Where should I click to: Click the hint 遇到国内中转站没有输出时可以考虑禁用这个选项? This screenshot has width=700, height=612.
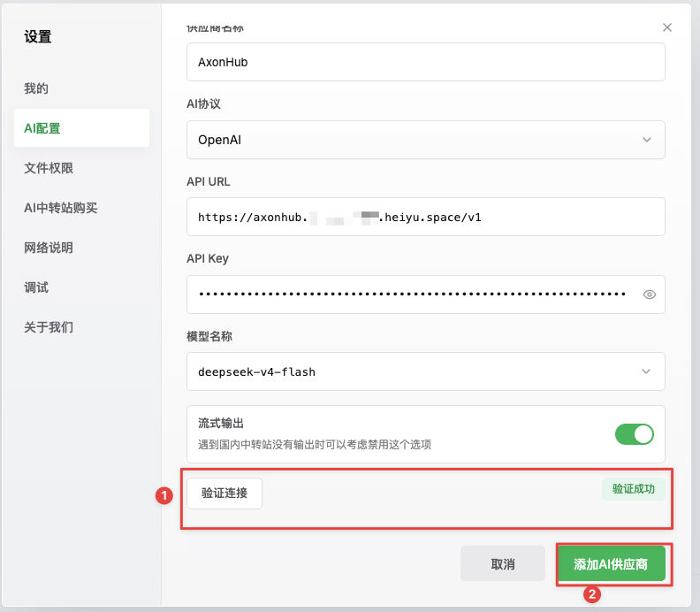315,445
